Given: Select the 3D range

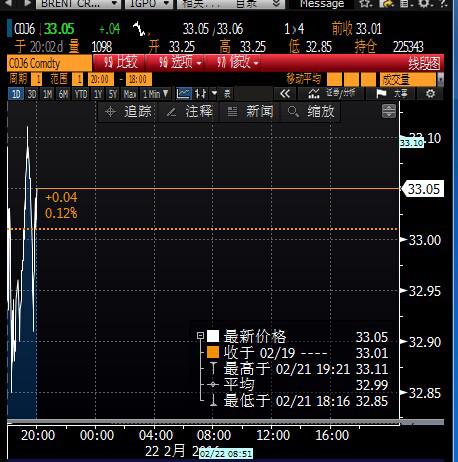Looking at the screenshot, I should point(32,94).
